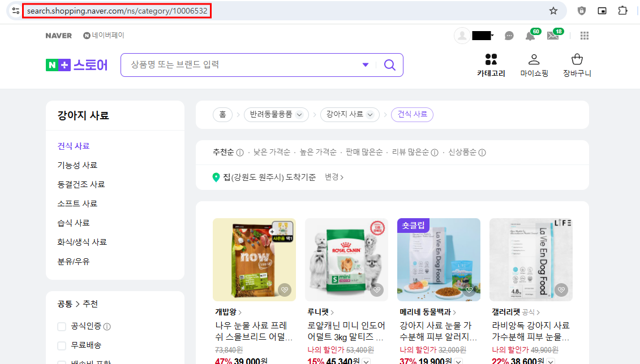
Task: Click the site information icon in address bar
Action: pyautogui.click(x=15, y=11)
